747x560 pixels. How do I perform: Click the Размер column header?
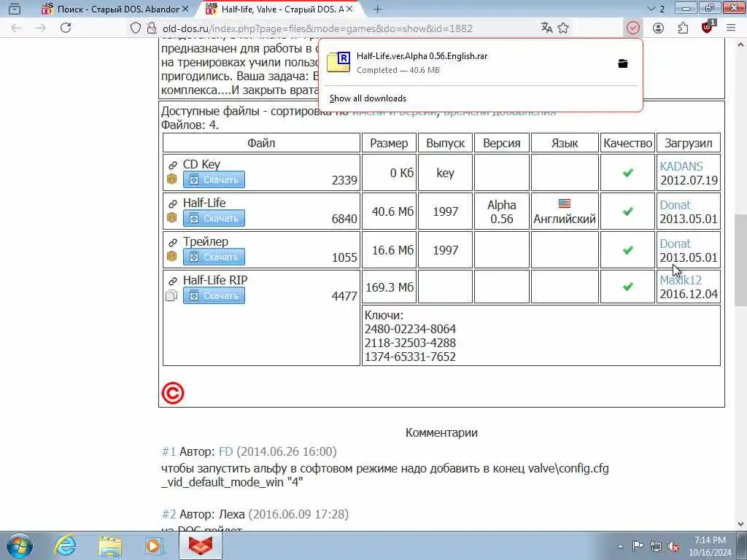pos(389,143)
